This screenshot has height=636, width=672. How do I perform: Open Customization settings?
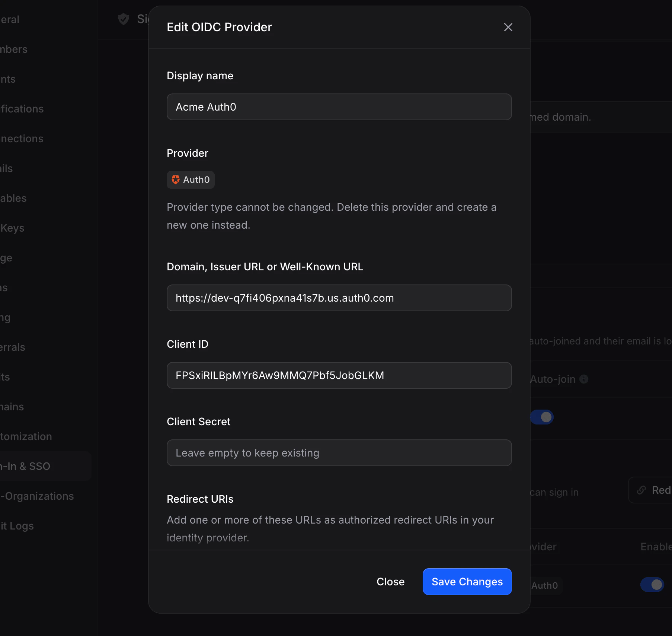point(26,436)
